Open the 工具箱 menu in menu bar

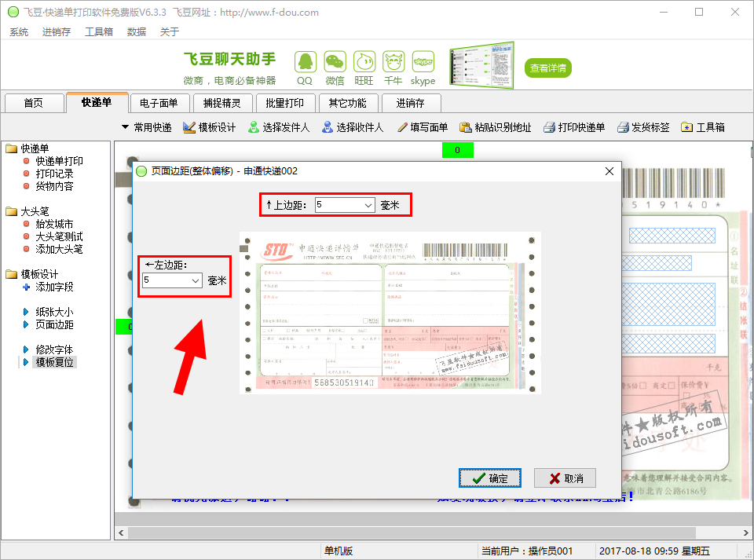coord(99,31)
